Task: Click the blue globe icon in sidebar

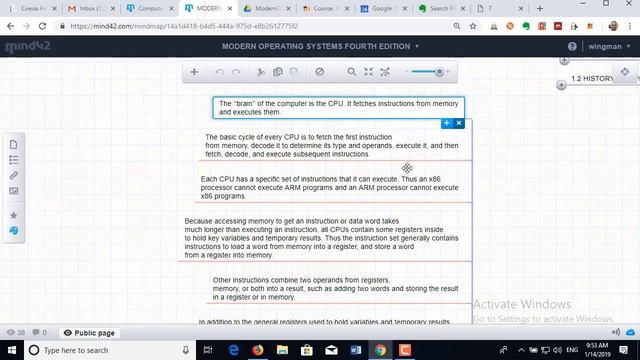Action: pyautogui.click(x=13, y=231)
